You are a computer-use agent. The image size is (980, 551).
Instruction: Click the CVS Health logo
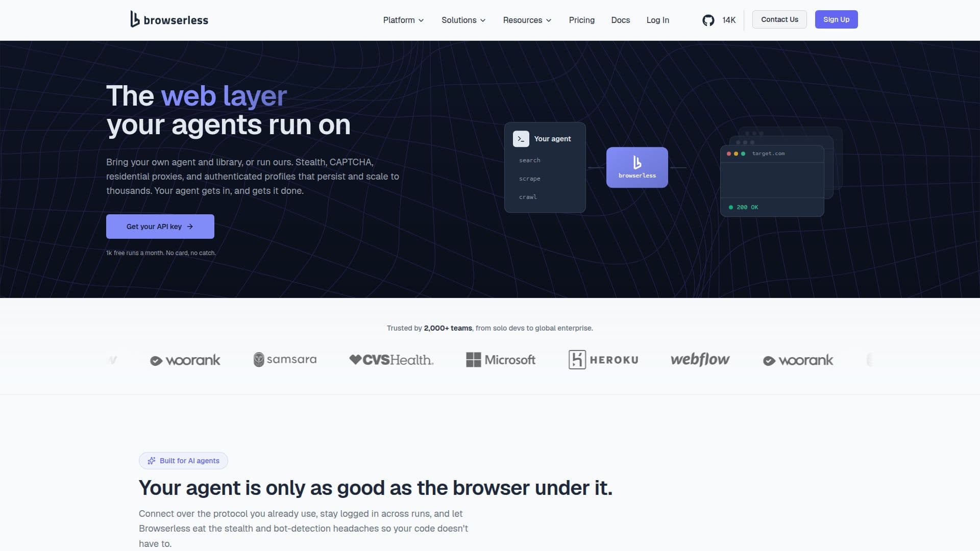coord(391,360)
